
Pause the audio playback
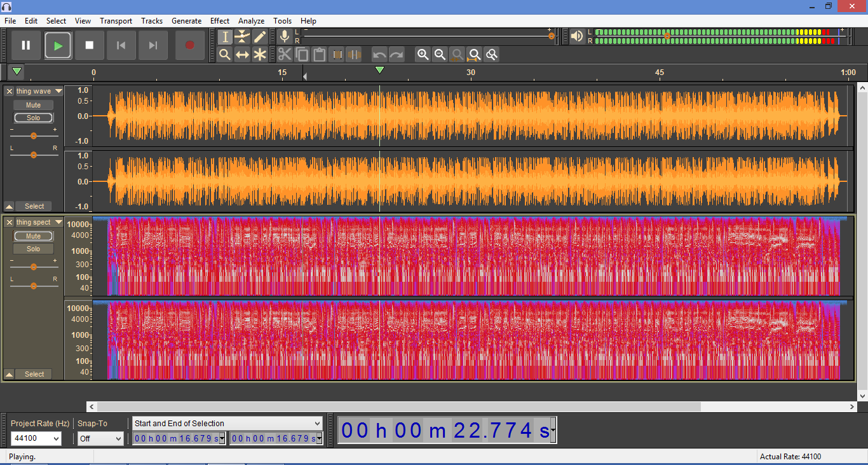[x=26, y=45]
